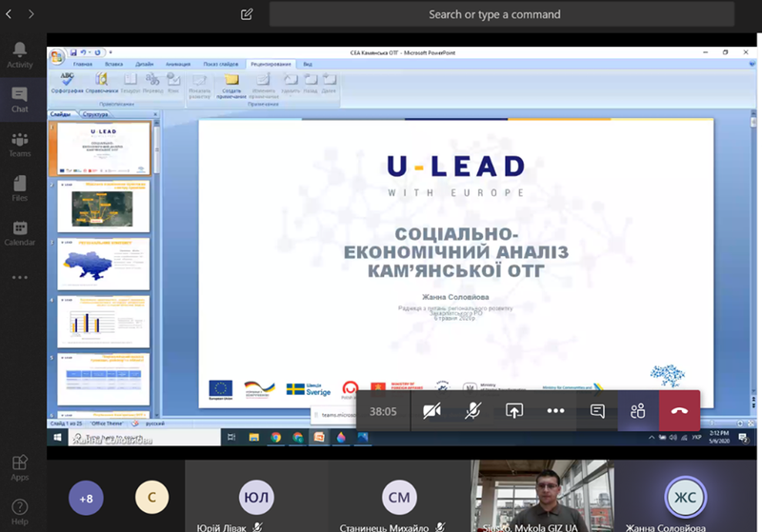Click Redo in quick access toolbar
The image size is (762, 532).
tap(97, 52)
